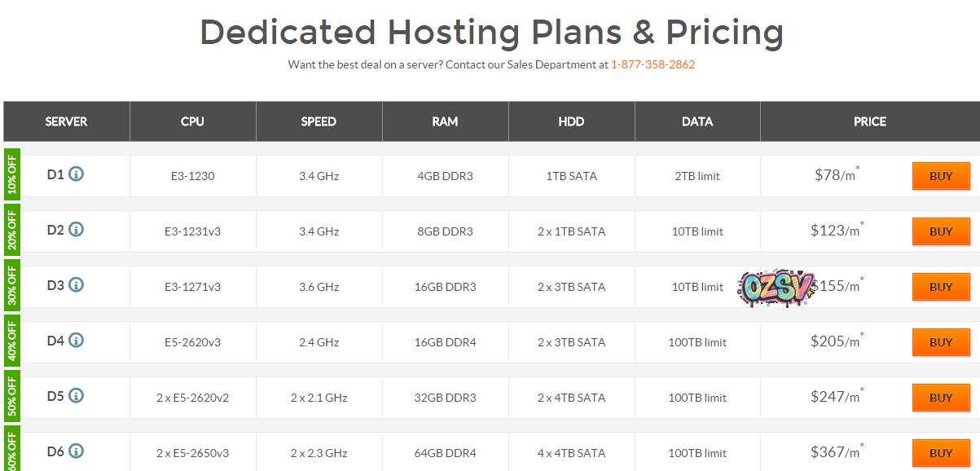Viewport: 980px width, 471px height.
Task: Purchase the D4 plan with BUY
Action: [x=940, y=342]
